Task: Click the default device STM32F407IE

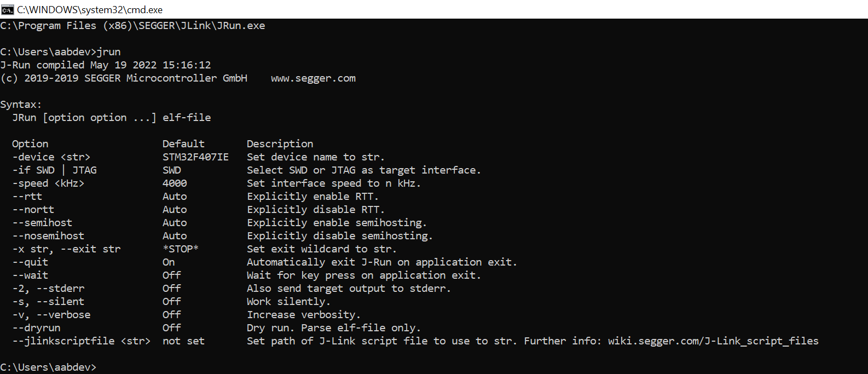Action: click(x=195, y=157)
